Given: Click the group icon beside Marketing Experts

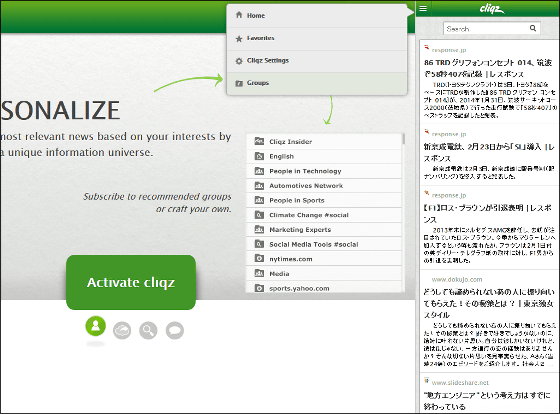Looking at the screenshot, I should pyautogui.click(x=259, y=229).
